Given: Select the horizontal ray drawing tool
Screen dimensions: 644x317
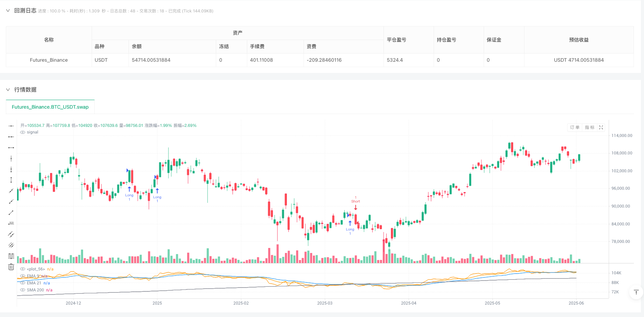Looking at the screenshot, I should (11, 137).
